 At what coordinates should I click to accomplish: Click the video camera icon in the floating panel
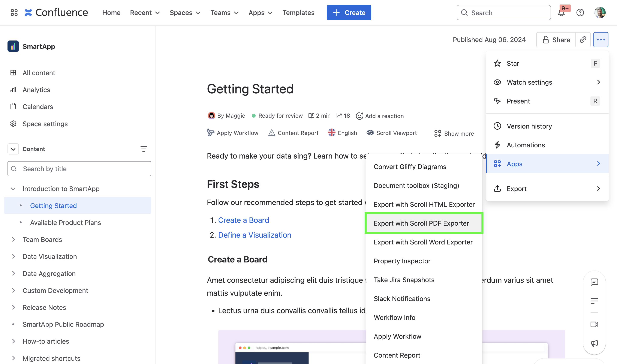[x=594, y=325]
